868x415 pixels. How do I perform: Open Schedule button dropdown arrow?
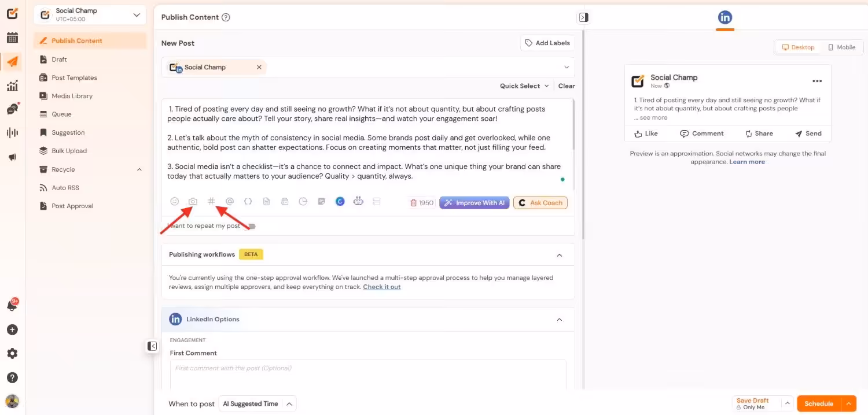point(848,403)
